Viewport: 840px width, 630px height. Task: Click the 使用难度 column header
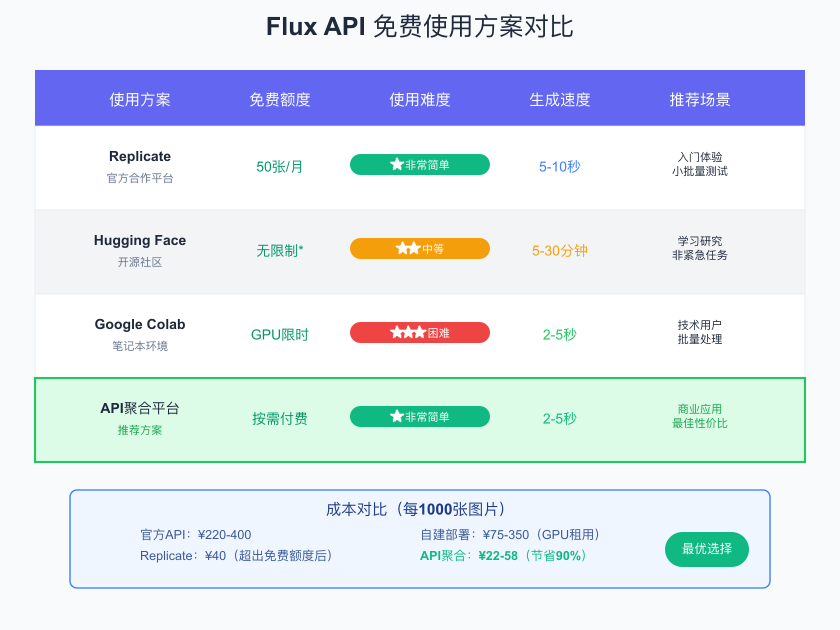419,100
